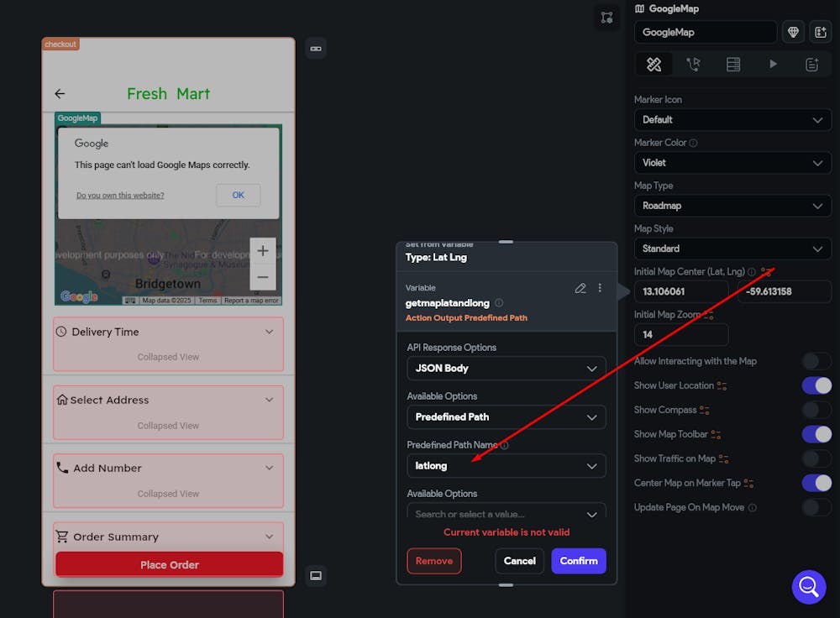Click the Initial Map Center info icon
This screenshot has width=840, height=618.
pyautogui.click(x=752, y=272)
